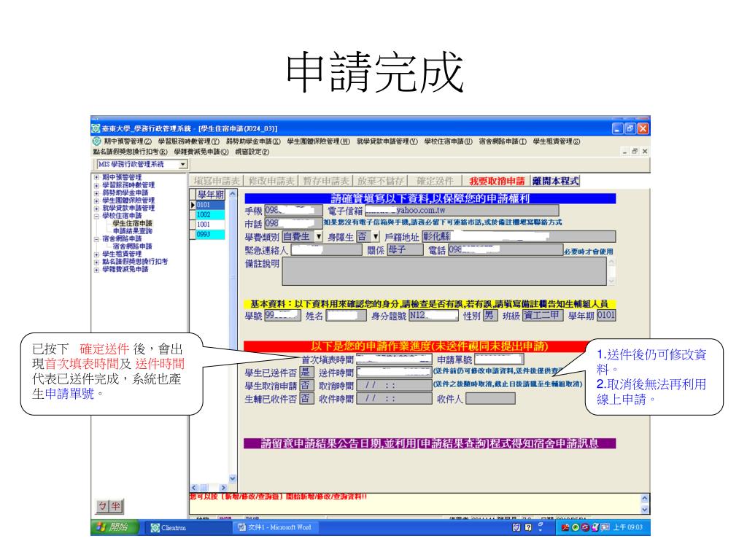Click the 戶籍地址 address field

point(519,236)
